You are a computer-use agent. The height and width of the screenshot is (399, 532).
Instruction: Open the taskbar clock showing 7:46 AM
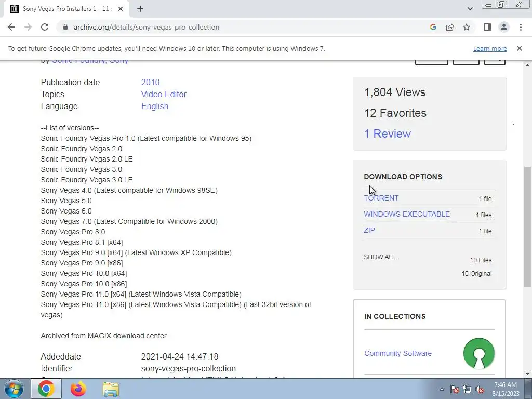pyautogui.click(x=506, y=389)
